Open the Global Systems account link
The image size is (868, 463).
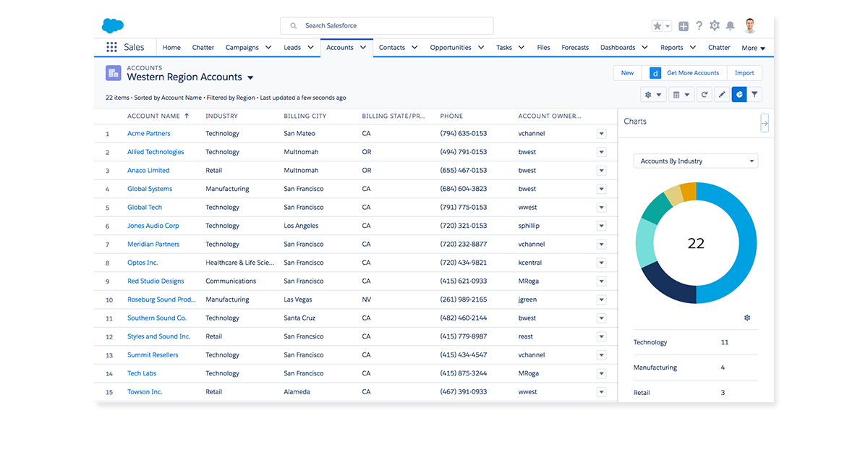click(x=150, y=189)
